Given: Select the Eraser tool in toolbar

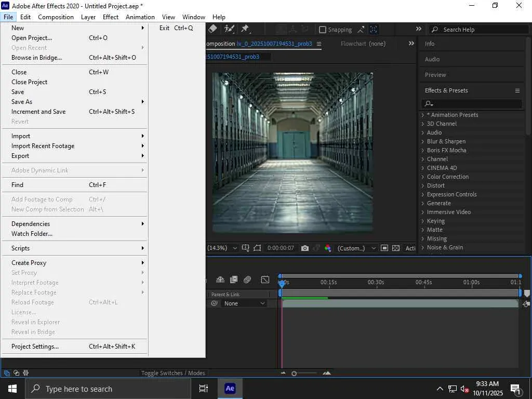Looking at the screenshot, I should [212, 29].
